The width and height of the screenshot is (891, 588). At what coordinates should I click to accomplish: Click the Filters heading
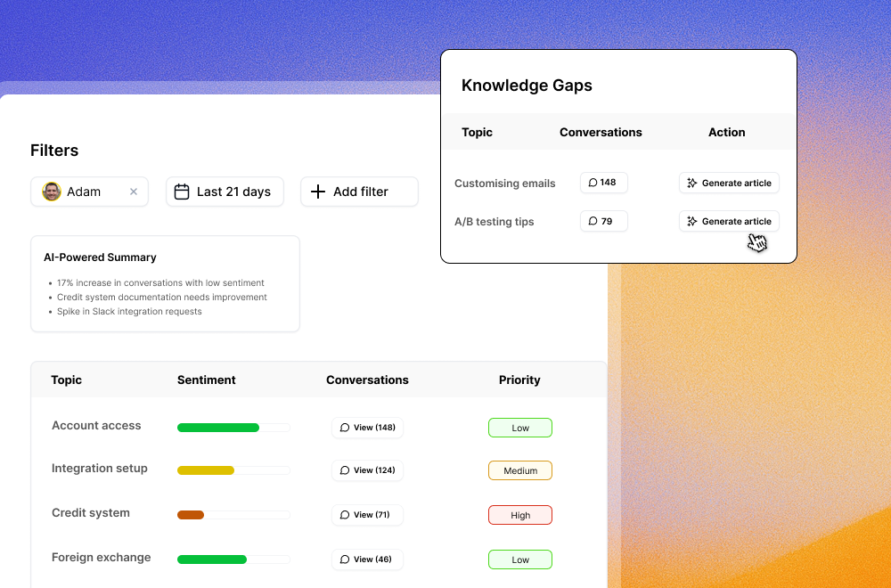pos(54,151)
